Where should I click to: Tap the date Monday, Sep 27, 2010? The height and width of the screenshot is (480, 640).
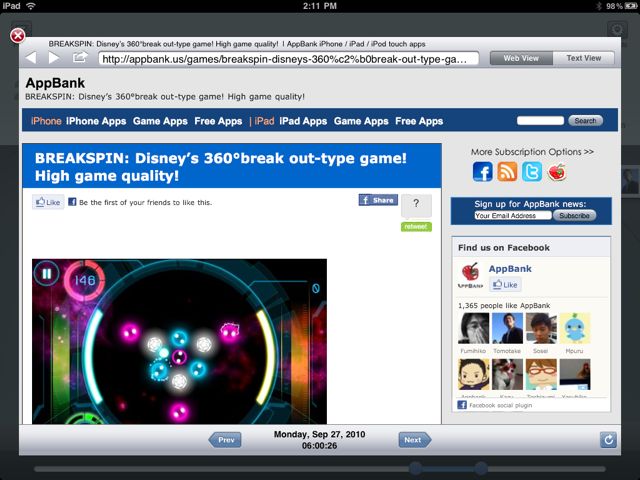320,434
